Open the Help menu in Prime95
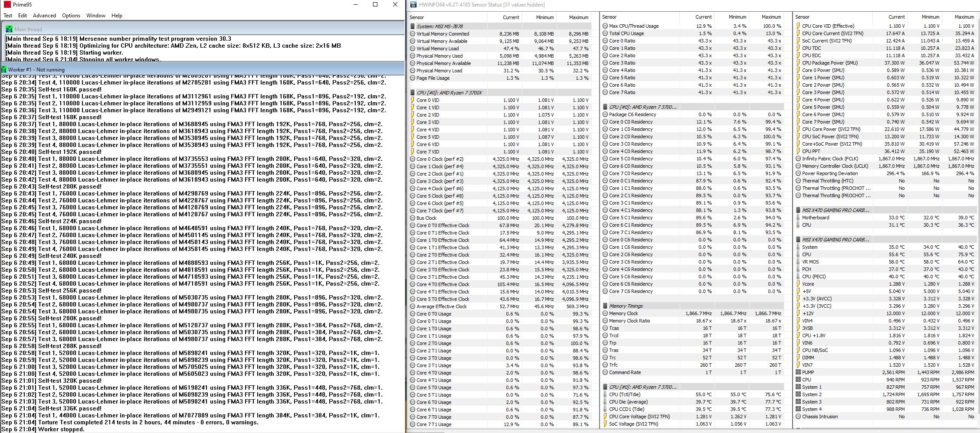Image resolution: width=980 pixels, height=433 pixels. pos(117,16)
